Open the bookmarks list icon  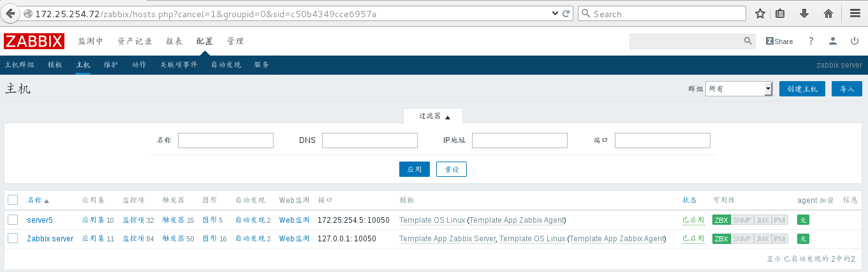(x=780, y=13)
